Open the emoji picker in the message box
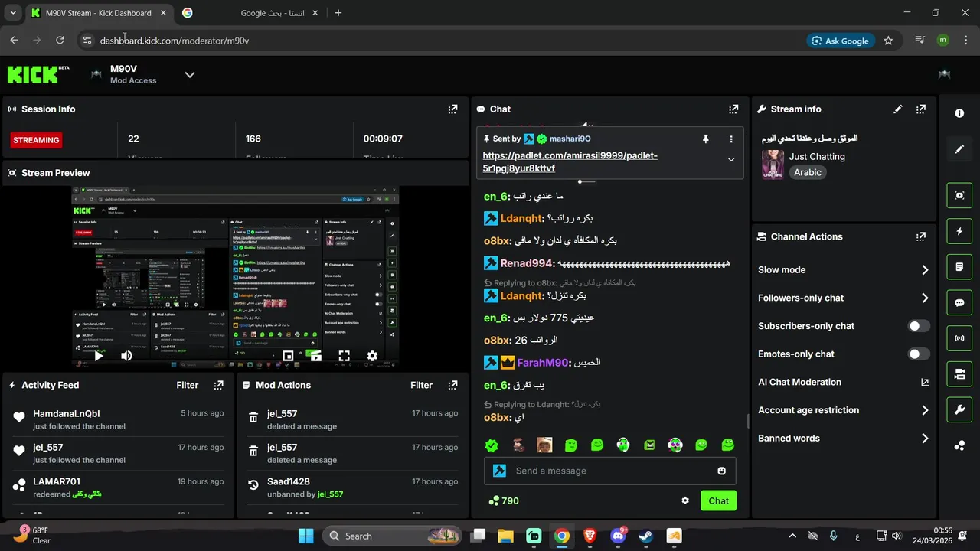Image resolution: width=980 pixels, height=551 pixels. coord(721,471)
